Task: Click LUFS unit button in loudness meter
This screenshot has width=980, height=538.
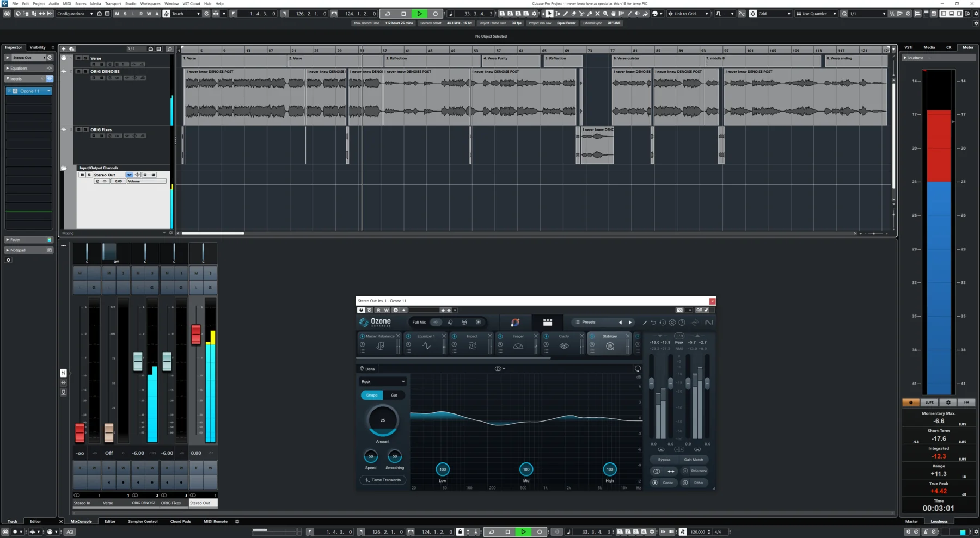Action: click(929, 403)
